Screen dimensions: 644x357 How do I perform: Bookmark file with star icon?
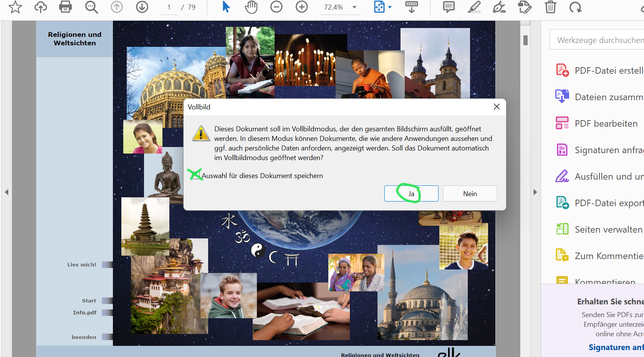[x=15, y=7]
